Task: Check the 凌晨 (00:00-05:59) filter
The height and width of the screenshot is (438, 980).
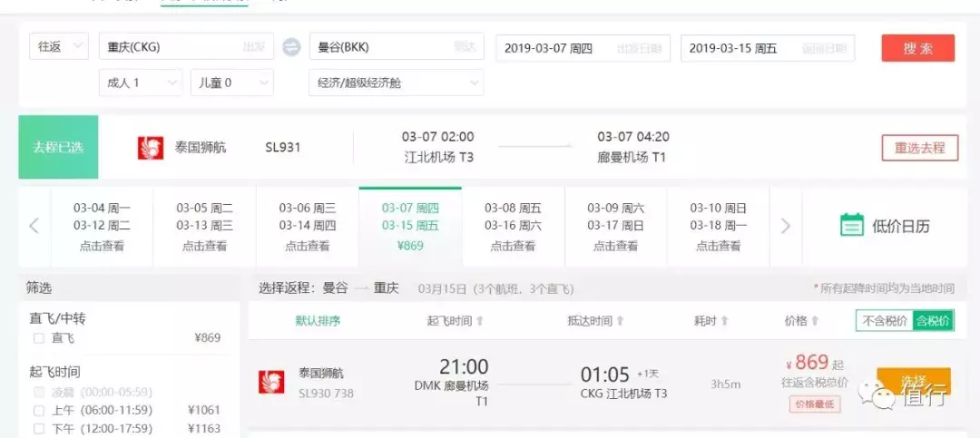Action: tap(39, 393)
